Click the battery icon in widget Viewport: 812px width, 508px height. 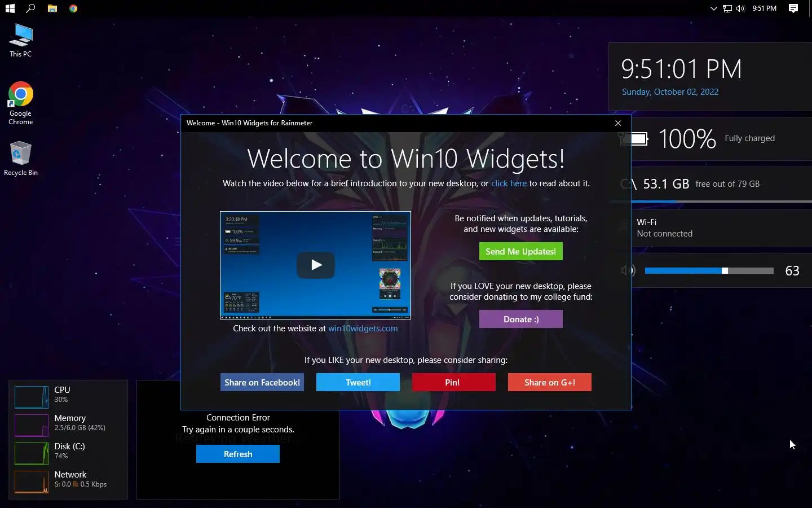click(634, 138)
